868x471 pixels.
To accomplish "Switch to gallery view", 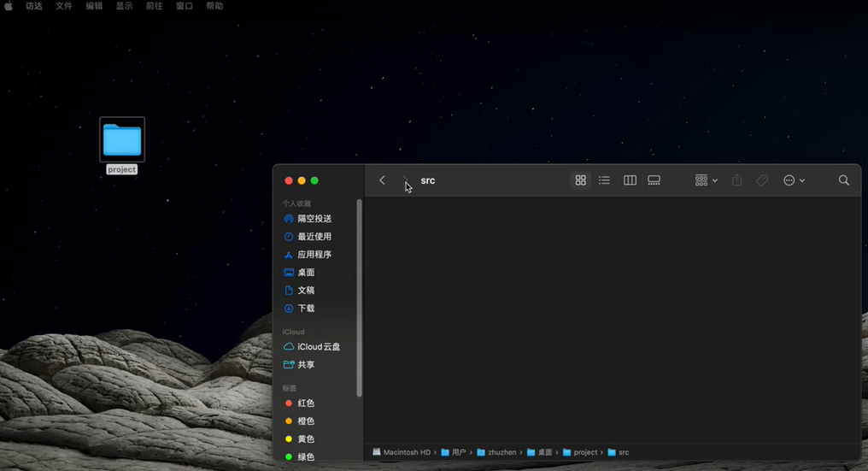I will [654, 180].
